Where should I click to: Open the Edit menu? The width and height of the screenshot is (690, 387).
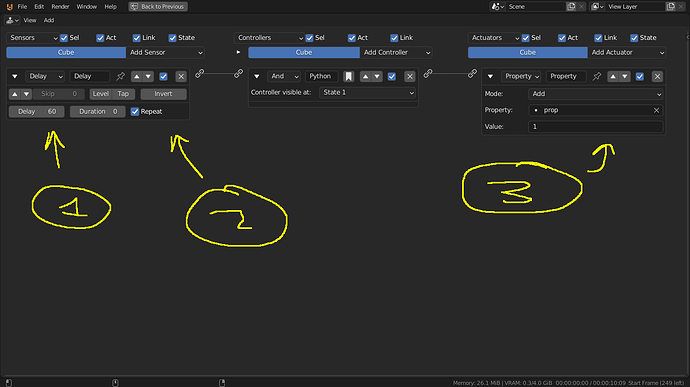tap(39, 7)
